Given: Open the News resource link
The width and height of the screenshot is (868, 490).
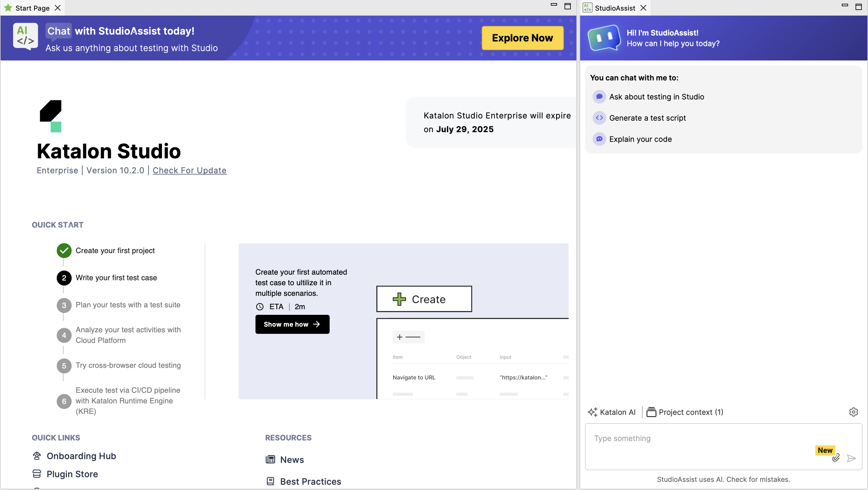Looking at the screenshot, I should coord(292,460).
